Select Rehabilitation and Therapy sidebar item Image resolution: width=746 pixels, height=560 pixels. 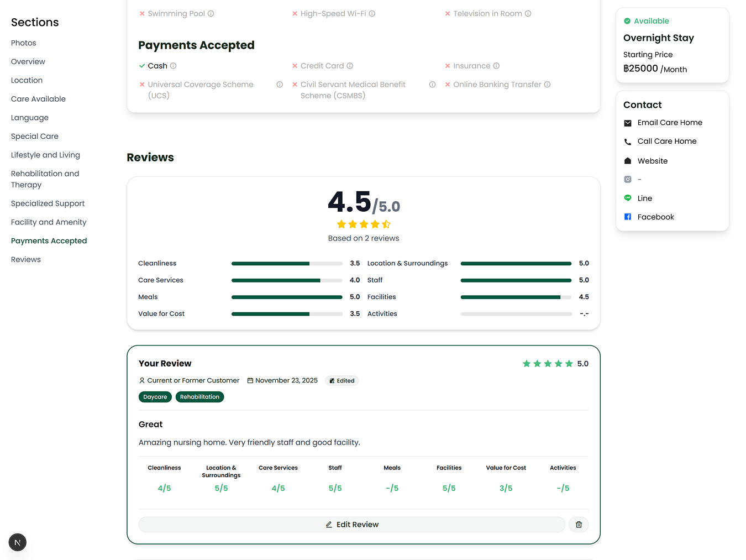(45, 179)
